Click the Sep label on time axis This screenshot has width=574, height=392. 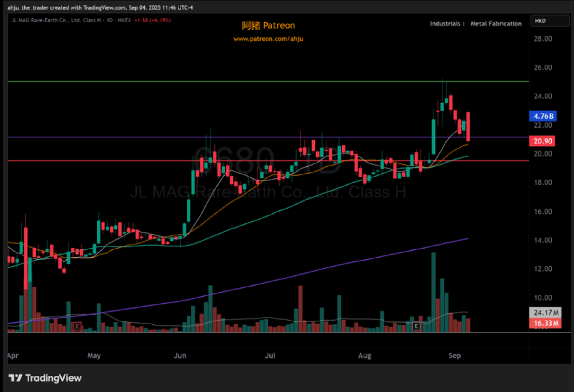(454, 355)
